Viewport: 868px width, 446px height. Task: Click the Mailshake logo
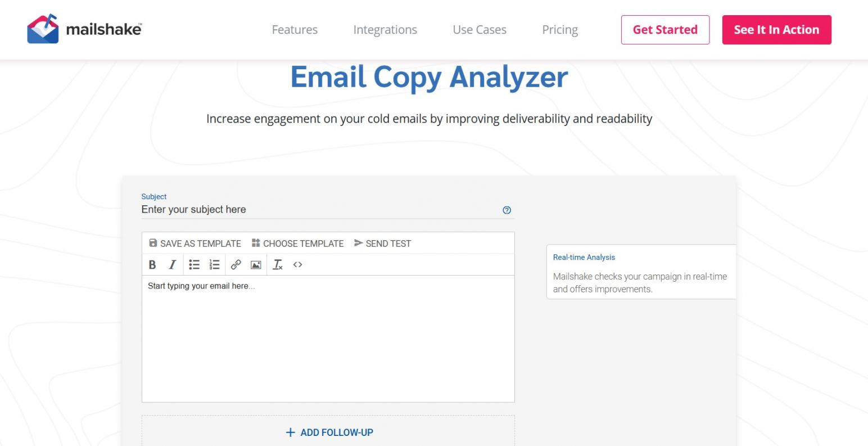(x=84, y=29)
